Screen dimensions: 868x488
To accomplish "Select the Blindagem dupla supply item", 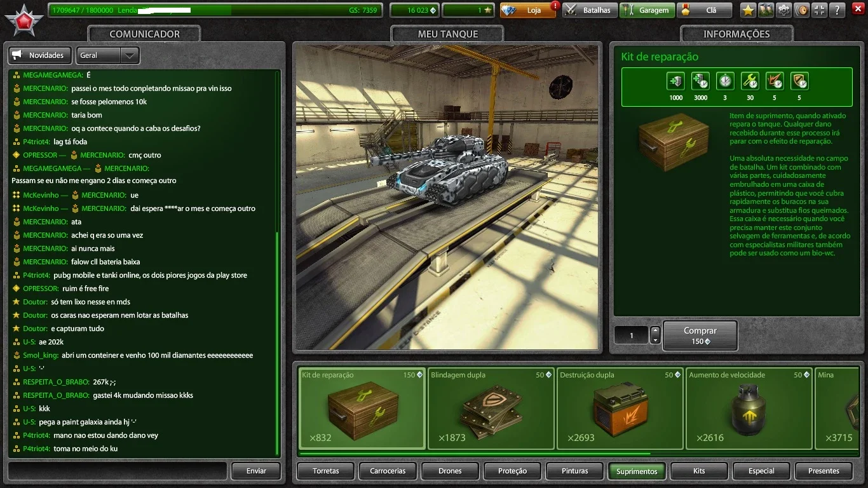I will point(491,409).
